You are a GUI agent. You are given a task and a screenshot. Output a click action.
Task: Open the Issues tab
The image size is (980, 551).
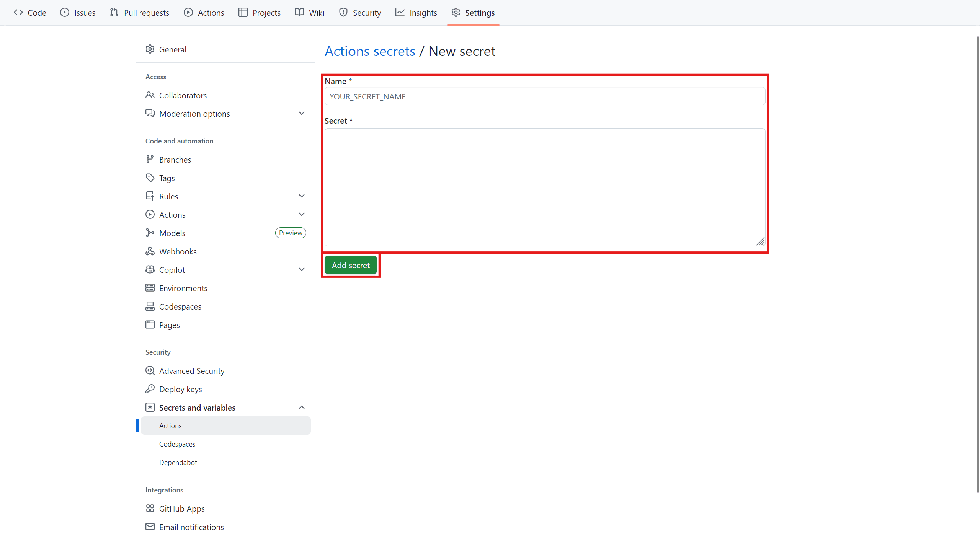click(x=78, y=13)
